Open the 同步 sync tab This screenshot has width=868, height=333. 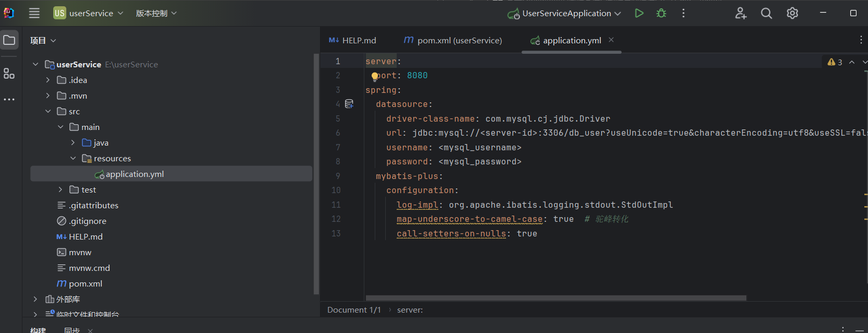(x=72, y=330)
